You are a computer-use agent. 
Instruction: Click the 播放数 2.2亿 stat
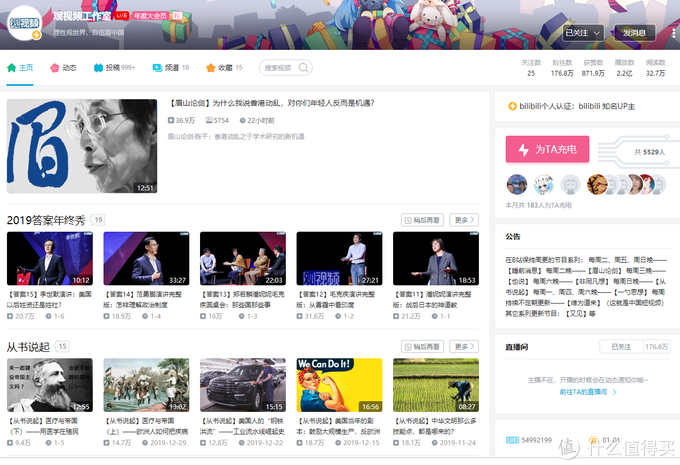tap(624, 68)
